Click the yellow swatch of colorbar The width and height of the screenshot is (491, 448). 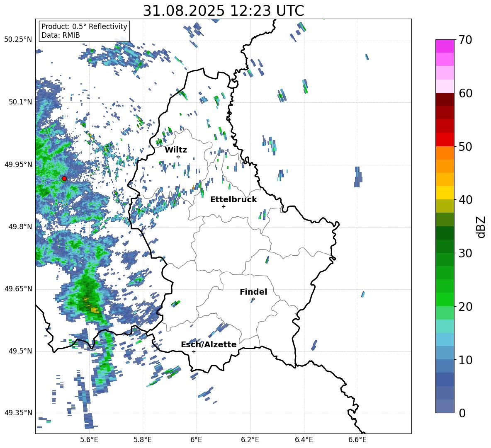pyautogui.click(x=445, y=193)
